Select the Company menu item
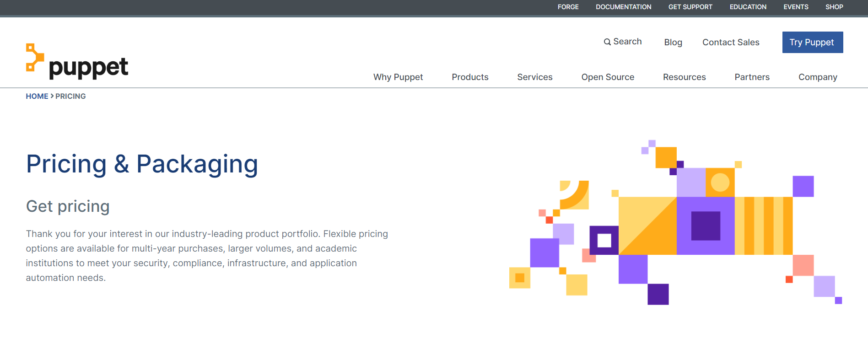Viewport: 868px width, 344px height. click(818, 77)
